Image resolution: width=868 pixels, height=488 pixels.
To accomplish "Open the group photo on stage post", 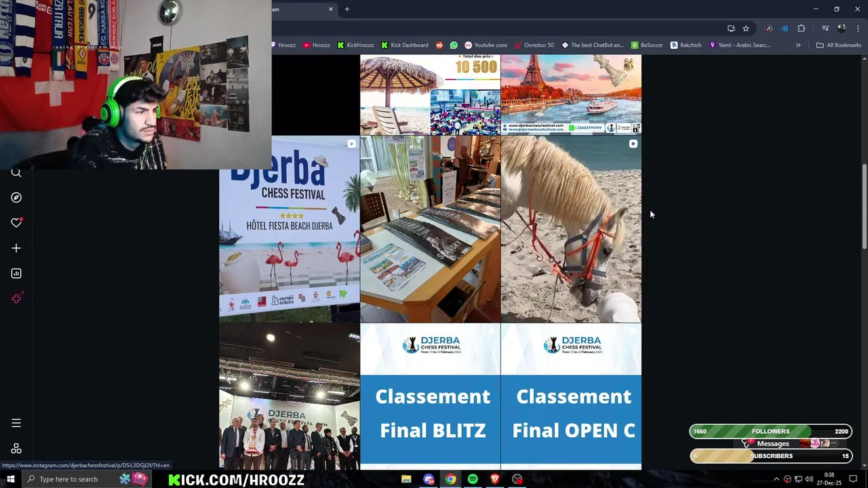I will (x=290, y=397).
